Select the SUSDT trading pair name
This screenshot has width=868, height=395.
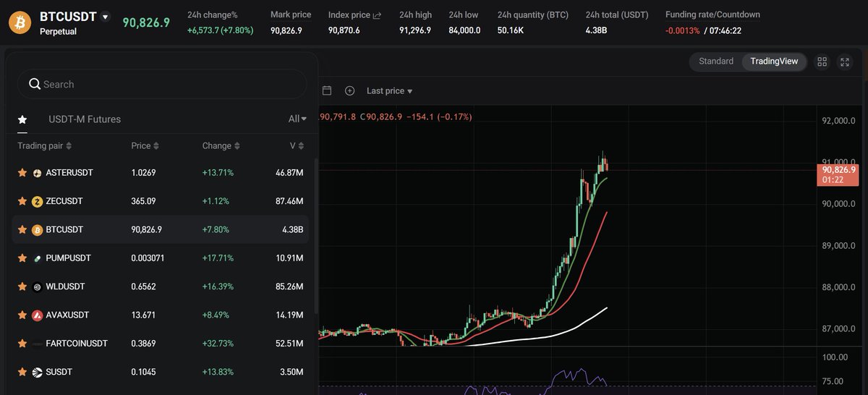tap(59, 372)
